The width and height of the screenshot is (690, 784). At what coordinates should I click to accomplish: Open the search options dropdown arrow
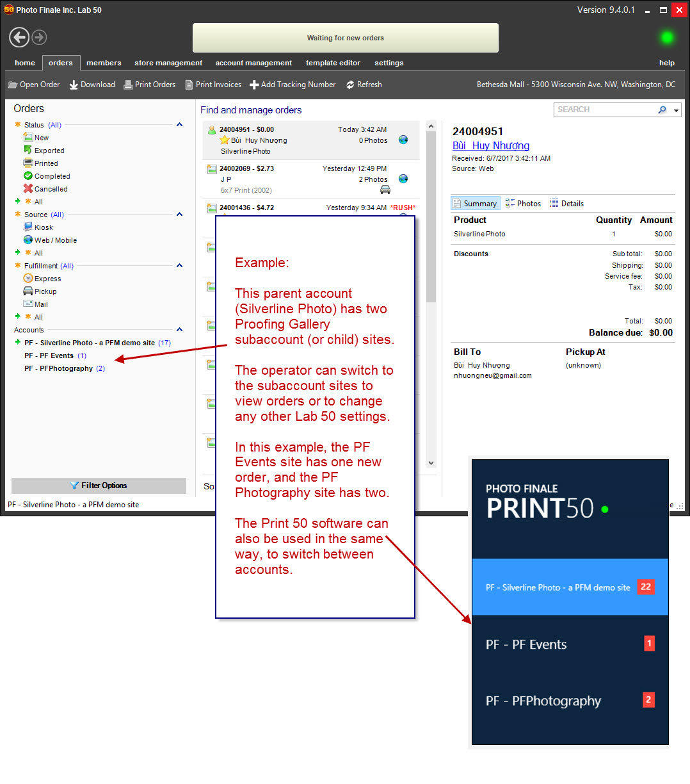click(676, 110)
